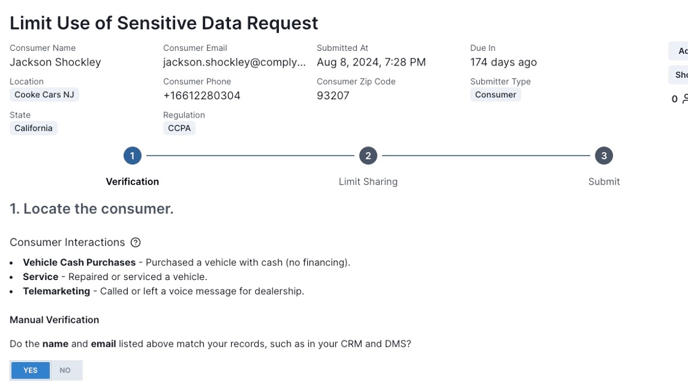Click the partially visible Sh button at right
The height and width of the screenshot is (383, 688).
pyautogui.click(x=678, y=75)
